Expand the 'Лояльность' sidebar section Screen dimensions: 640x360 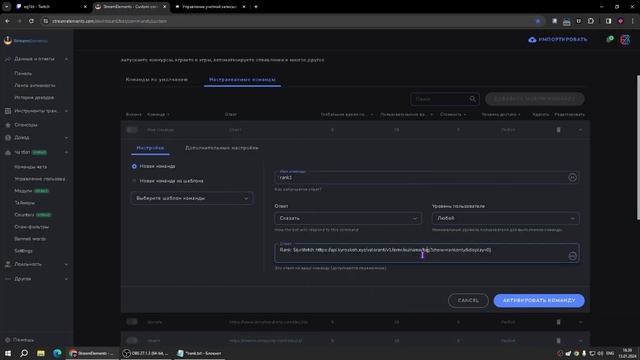coord(36,264)
